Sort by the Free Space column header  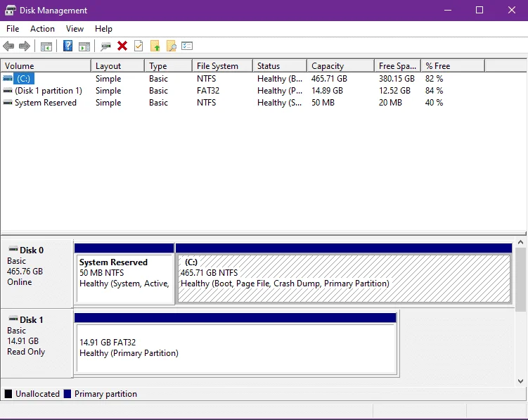pyautogui.click(x=398, y=66)
